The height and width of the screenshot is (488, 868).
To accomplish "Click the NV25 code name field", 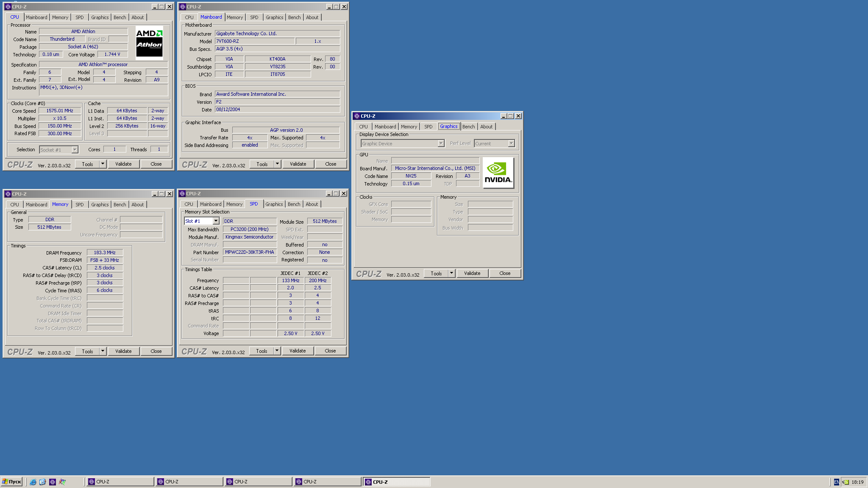I will click(x=411, y=176).
